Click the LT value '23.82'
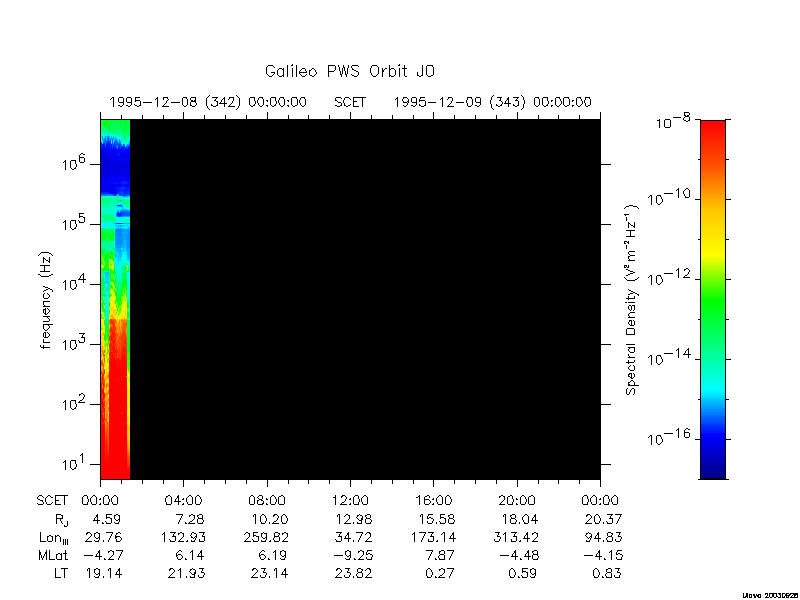This screenshot has width=800, height=600. pos(354,573)
